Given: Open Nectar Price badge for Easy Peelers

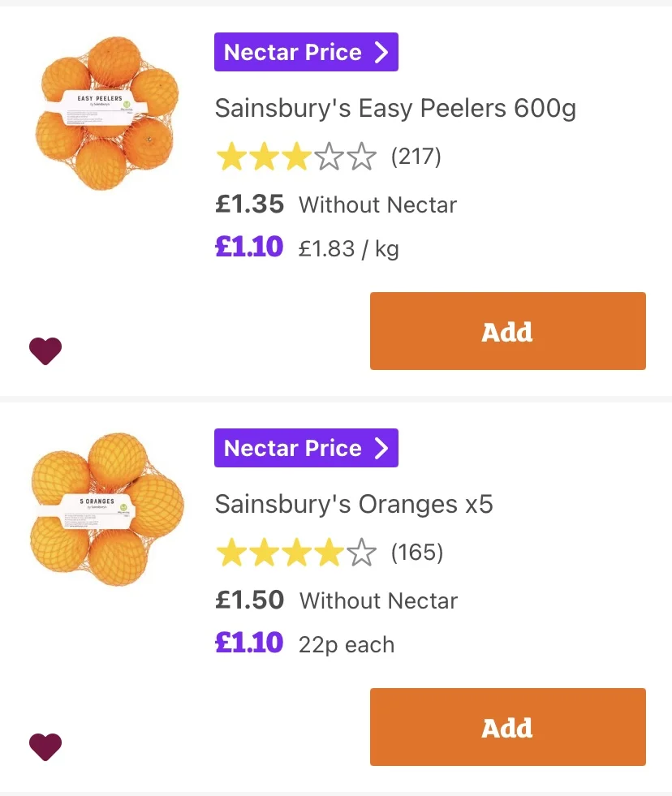Looking at the screenshot, I should point(306,52).
